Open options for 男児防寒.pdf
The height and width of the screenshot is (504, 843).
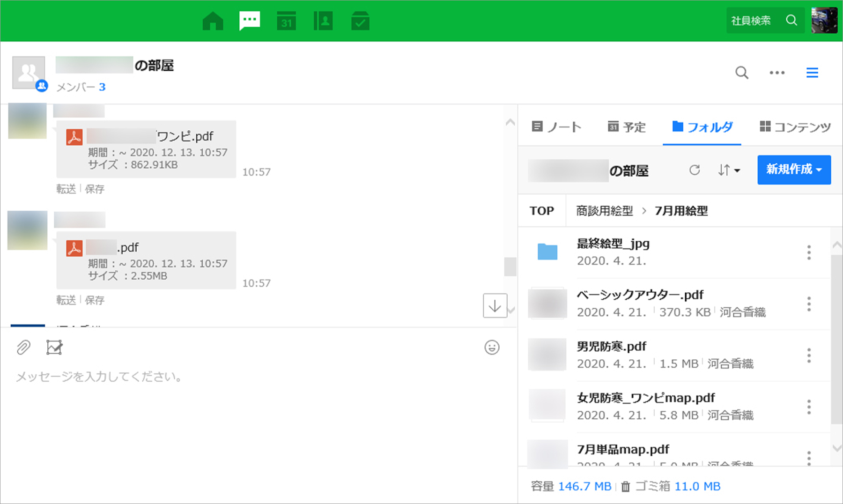tap(809, 356)
